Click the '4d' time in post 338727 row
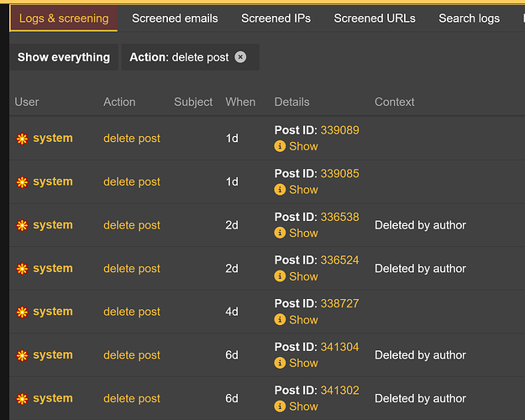Viewport: 525px width, 420px height. point(232,312)
